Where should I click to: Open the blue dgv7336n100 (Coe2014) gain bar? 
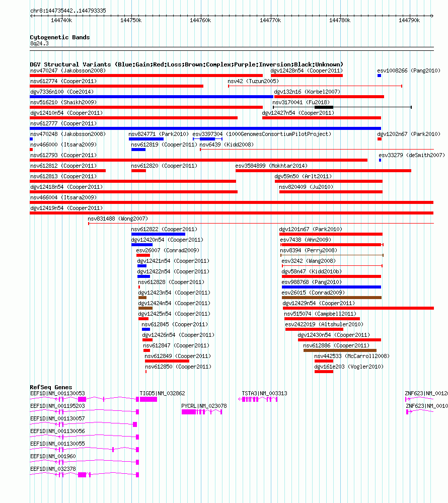point(152,97)
